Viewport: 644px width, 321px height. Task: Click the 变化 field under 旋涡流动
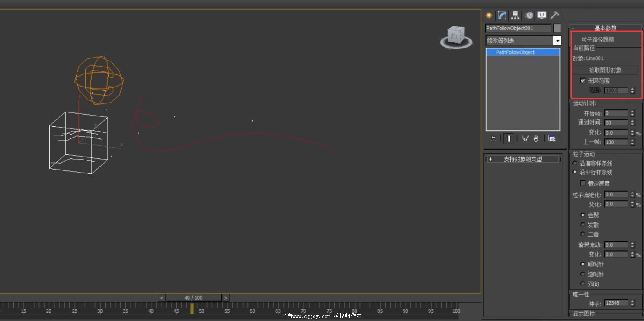click(616, 254)
